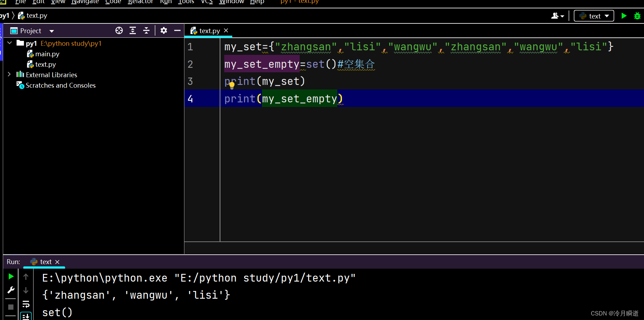
Task: Rerun the script from the Run panel
Action: pos(10,276)
